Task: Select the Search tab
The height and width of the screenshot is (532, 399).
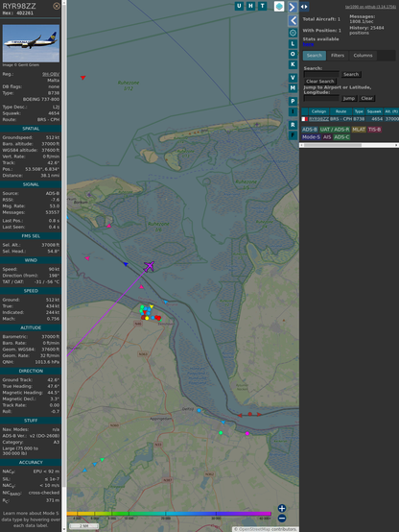Action: (x=315, y=56)
